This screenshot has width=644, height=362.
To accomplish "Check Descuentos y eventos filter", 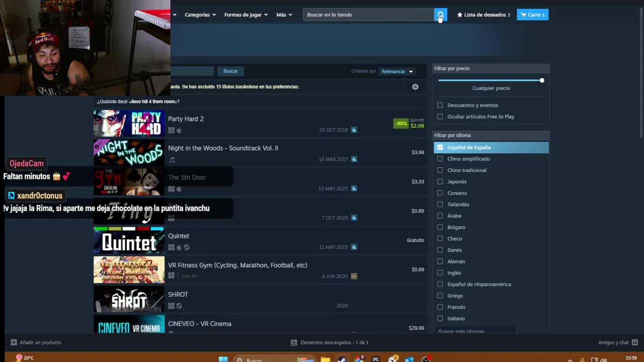I will 440,105.
